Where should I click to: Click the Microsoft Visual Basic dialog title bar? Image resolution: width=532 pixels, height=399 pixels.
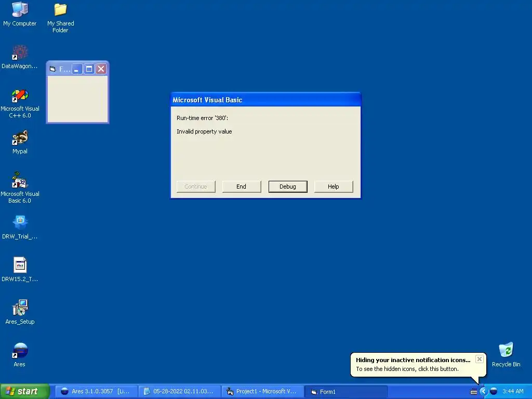click(265, 100)
